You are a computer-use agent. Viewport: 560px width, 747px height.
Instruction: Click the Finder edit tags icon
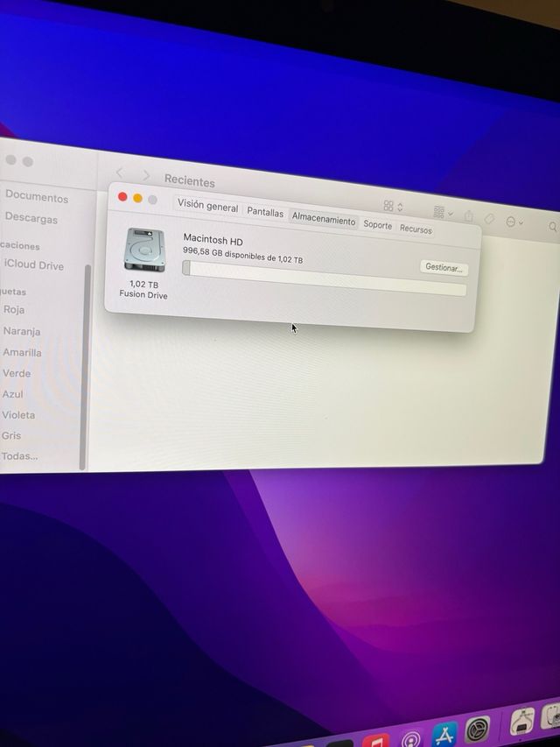point(489,219)
